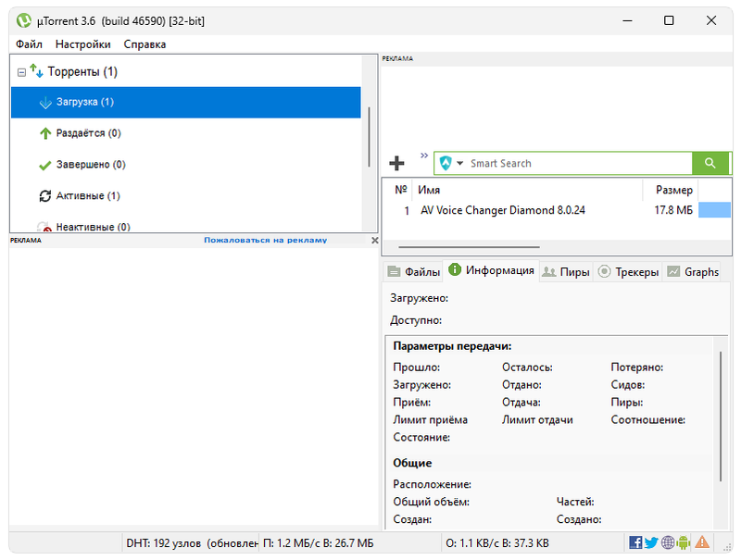
Task: Click the torrent list horizontal scrollbar
Action: point(469,247)
